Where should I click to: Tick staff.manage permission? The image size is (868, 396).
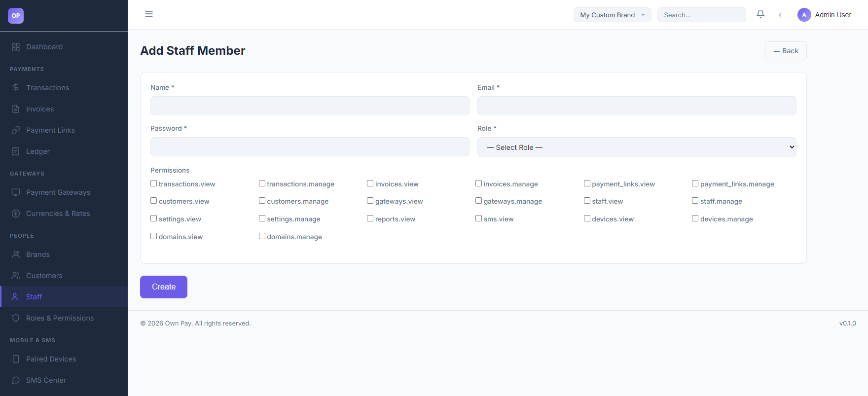point(695,201)
